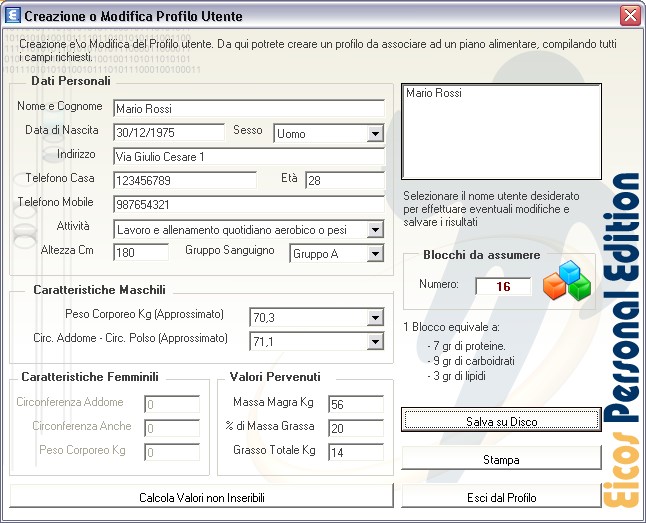Click the text '7 gr di proteine.'
The width and height of the screenshot is (646, 523).
click(467, 346)
